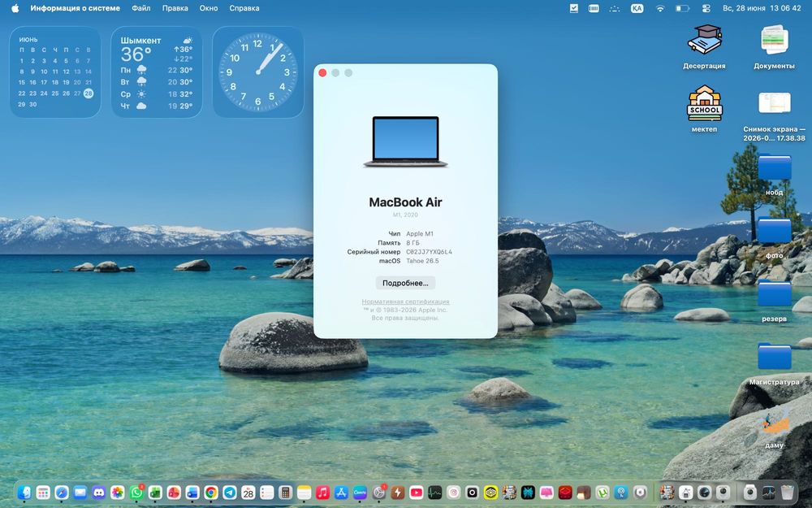This screenshot has height=508, width=812.
Task: Click the Подробнее... button
Action: point(405,283)
